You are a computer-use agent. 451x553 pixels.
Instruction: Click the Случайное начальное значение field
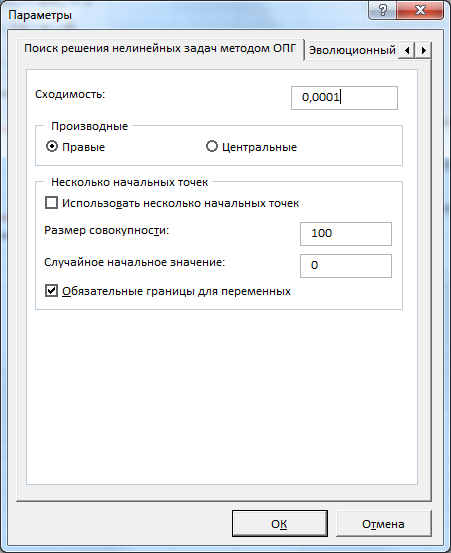(x=346, y=266)
